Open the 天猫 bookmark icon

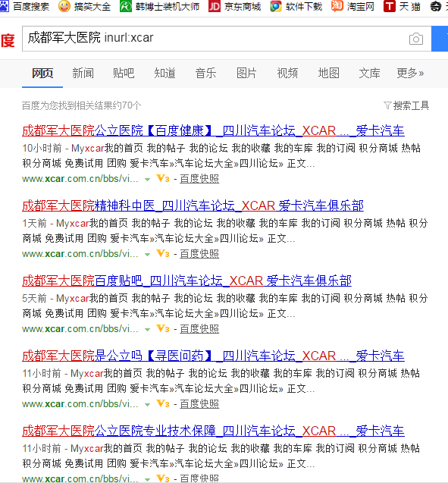389,6
